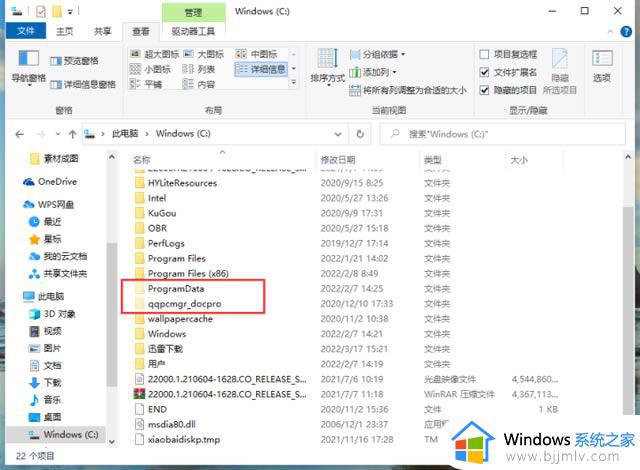Open 音乐 folder in sidebar
The height and width of the screenshot is (470, 640).
click(45, 399)
